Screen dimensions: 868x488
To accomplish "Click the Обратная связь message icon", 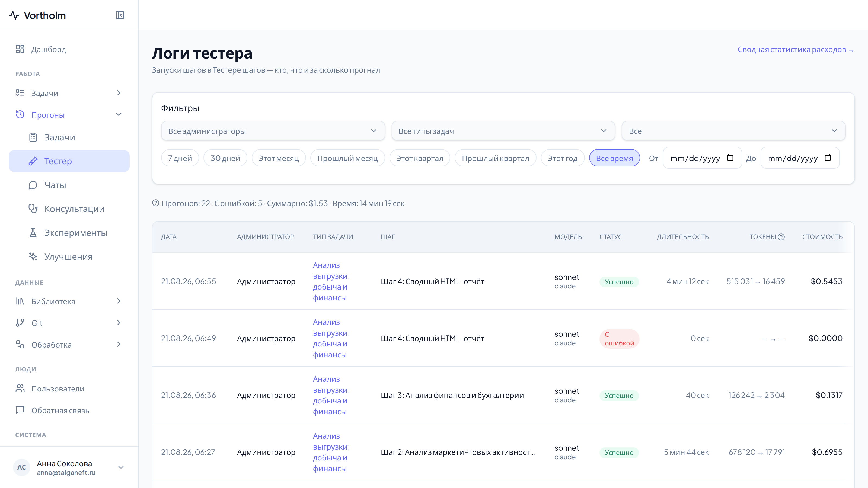I will [20, 410].
